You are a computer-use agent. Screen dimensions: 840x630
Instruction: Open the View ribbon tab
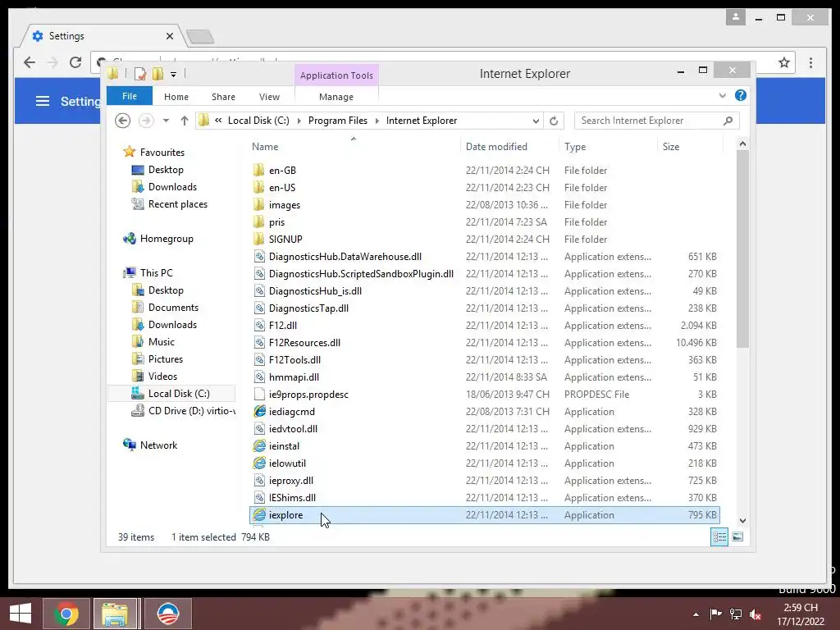[x=269, y=97]
